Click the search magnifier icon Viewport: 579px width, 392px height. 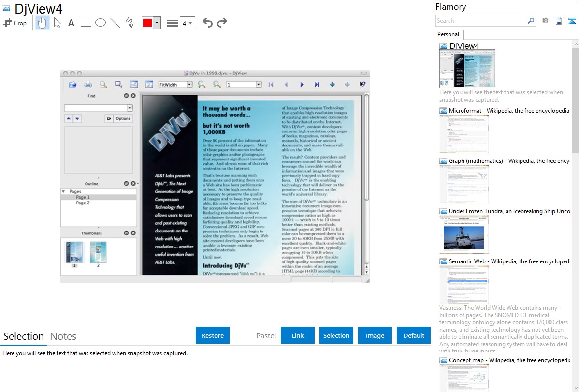tap(531, 21)
